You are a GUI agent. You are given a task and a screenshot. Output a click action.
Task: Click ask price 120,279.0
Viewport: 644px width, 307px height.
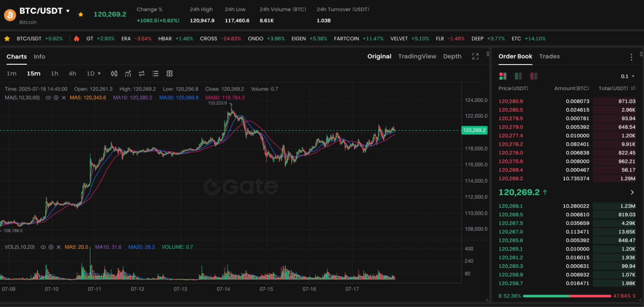pyautogui.click(x=511, y=127)
